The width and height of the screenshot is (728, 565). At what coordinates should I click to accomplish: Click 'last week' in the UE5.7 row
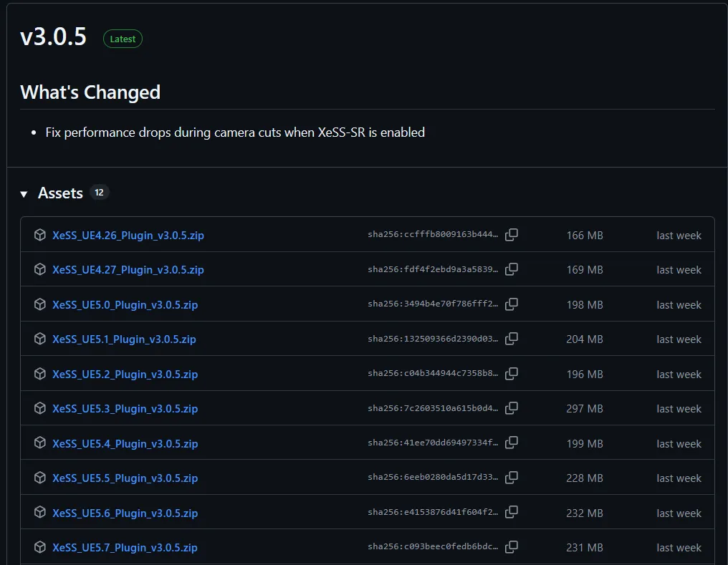pos(679,547)
